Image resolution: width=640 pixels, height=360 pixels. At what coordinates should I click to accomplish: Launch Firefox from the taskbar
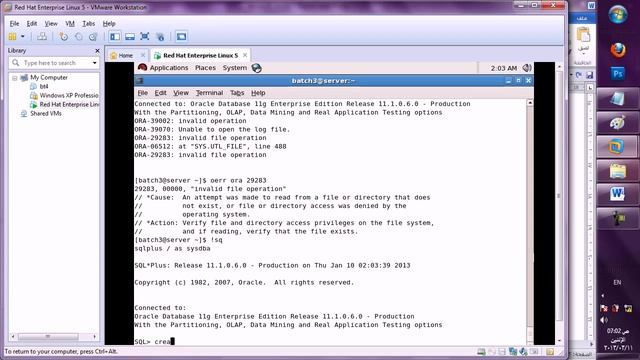click(x=618, y=51)
